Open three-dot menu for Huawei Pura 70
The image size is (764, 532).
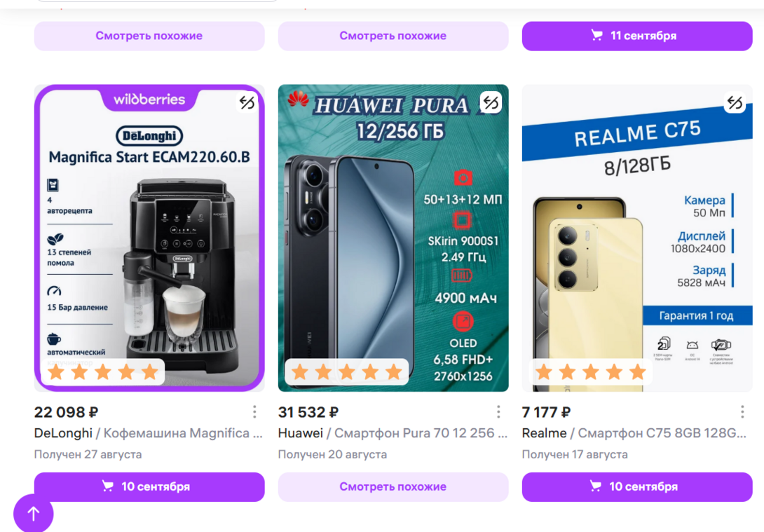click(498, 412)
